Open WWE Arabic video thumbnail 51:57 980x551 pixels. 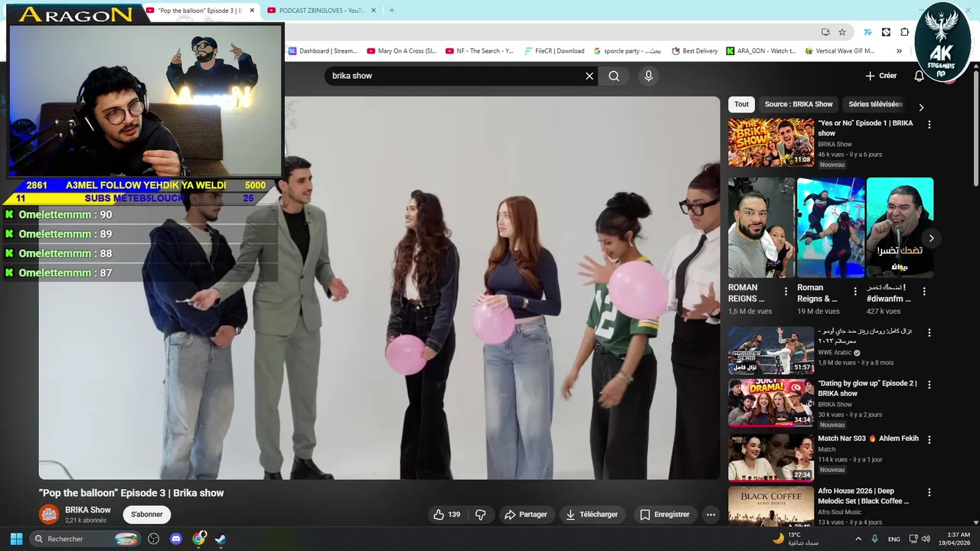(771, 350)
